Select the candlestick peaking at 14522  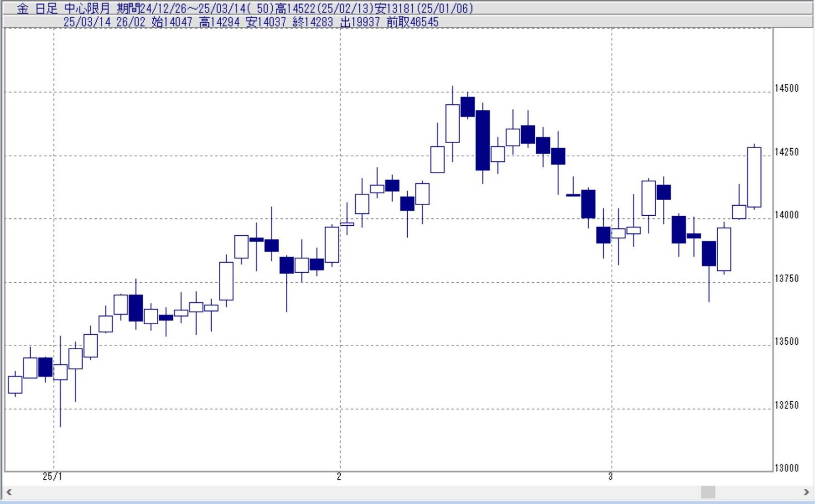click(453, 123)
